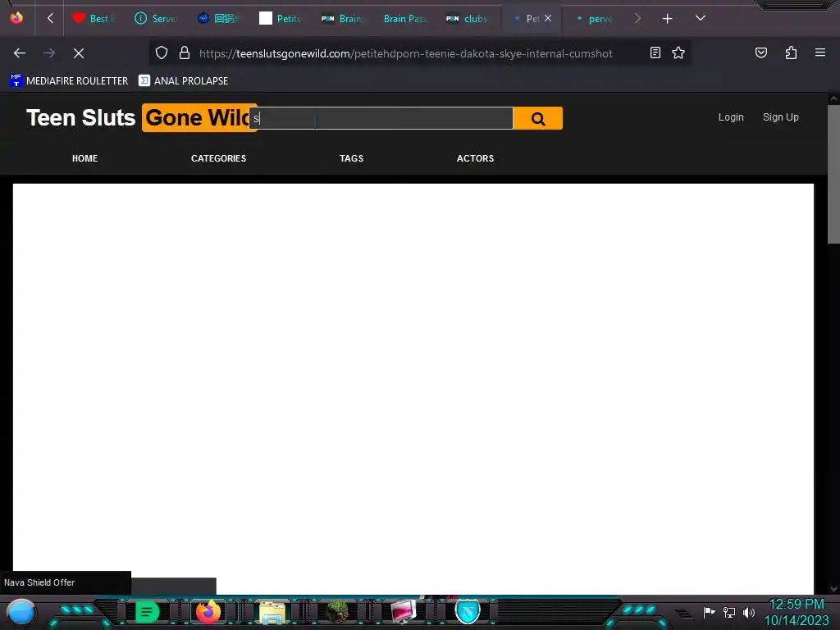Save page to Pocket
Viewport: 840px width, 630px height.
tap(761, 52)
